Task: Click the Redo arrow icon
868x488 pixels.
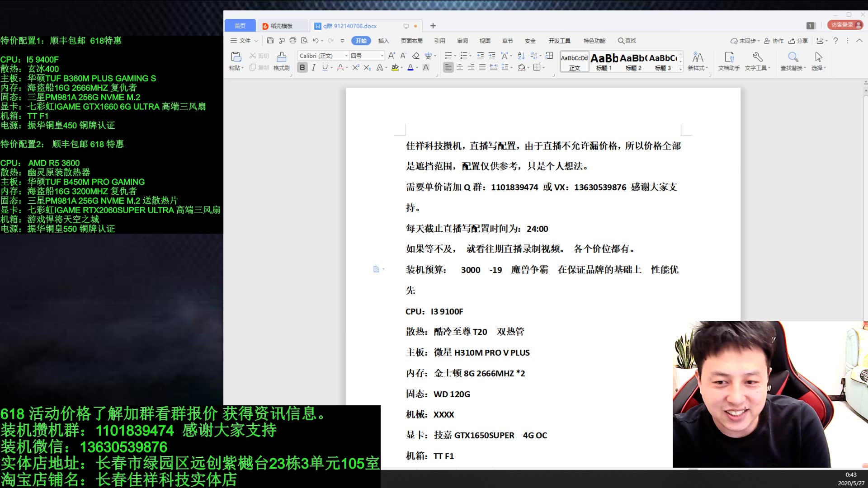Action: coord(331,41)
